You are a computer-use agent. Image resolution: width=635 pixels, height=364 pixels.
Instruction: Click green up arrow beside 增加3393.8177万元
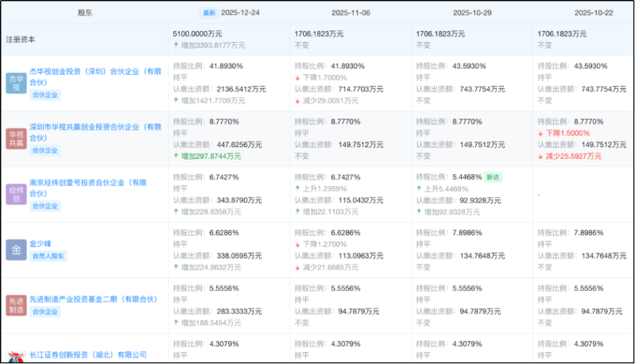tap(176, 45)
